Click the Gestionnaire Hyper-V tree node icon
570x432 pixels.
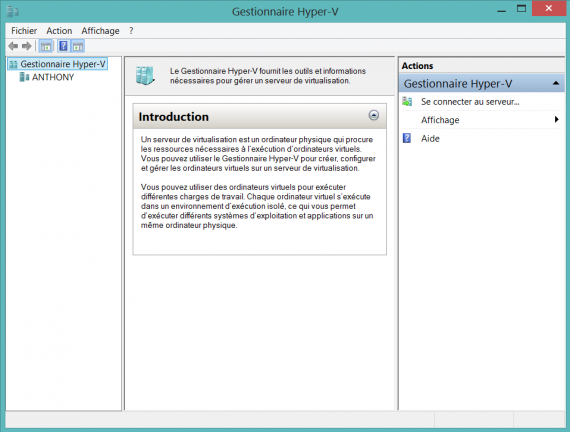[13, 64]
